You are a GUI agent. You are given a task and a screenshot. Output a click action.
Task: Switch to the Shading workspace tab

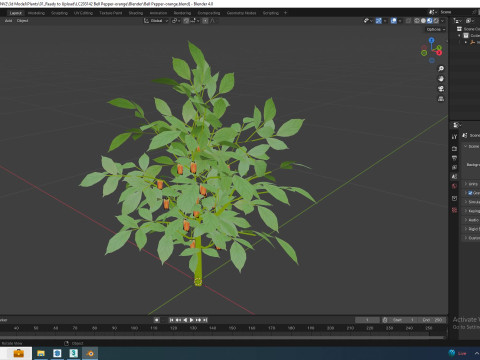(136, 13)
